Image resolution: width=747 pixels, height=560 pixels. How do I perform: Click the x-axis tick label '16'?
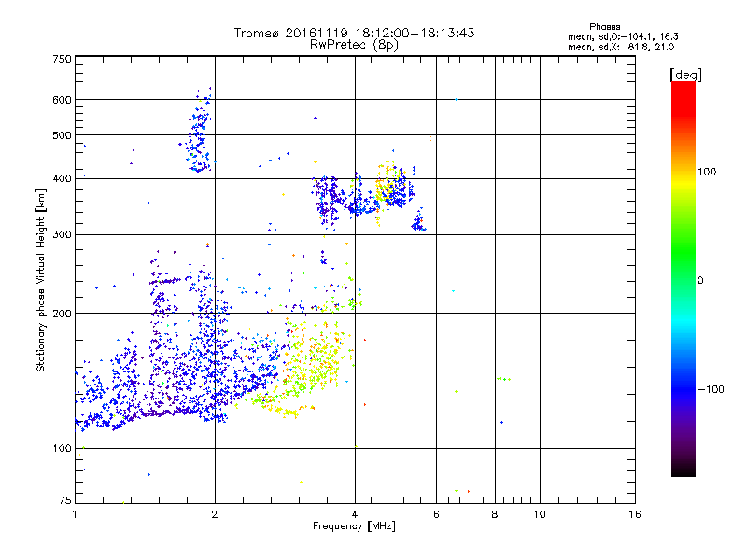click(635, 514)
